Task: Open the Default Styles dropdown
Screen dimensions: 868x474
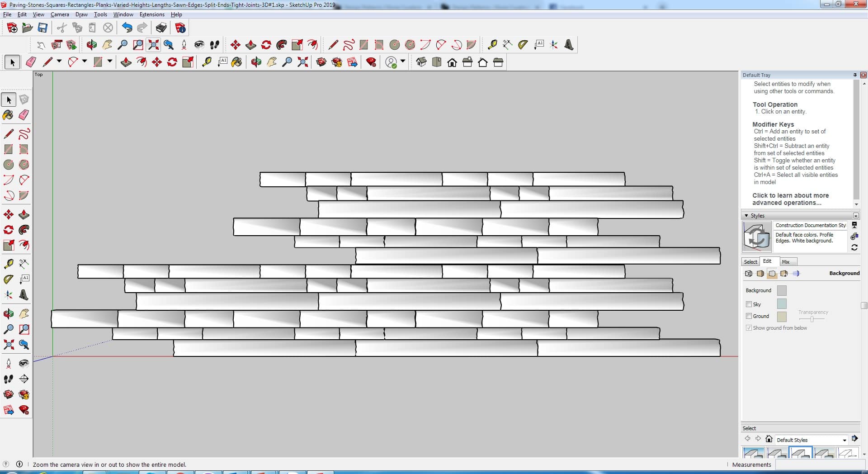Action: (x=844, y=440)
